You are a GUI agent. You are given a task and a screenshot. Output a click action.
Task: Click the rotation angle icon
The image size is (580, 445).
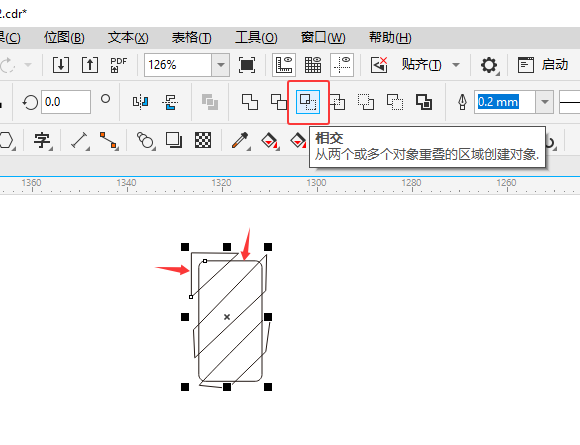(30, 102)
